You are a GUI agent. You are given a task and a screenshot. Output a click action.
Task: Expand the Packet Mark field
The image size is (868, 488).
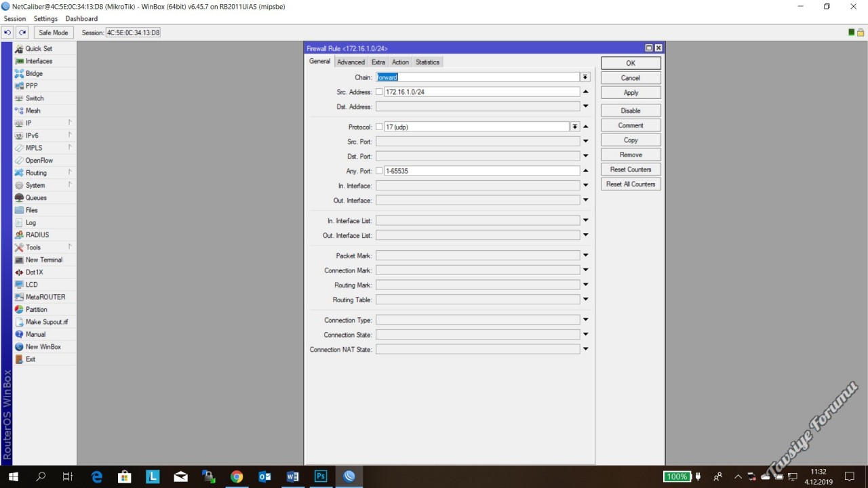point(586,256)
